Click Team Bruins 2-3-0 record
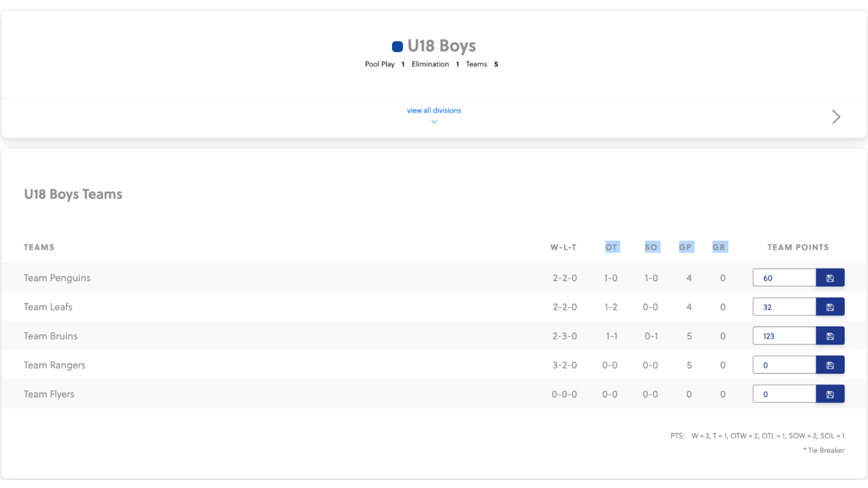This screenshot has width=868, height=488. pyautogui.click(x=565, y=336)
